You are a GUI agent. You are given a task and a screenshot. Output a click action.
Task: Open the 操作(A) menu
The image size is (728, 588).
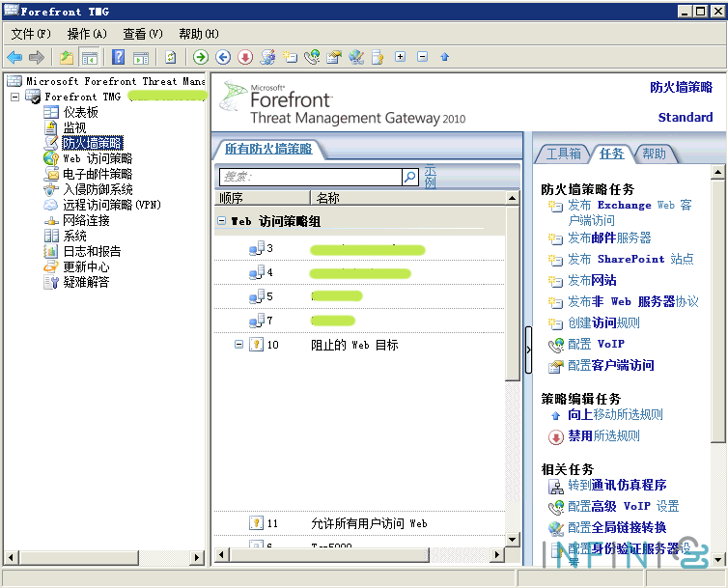pyautogui.click(x=87, y=34)
